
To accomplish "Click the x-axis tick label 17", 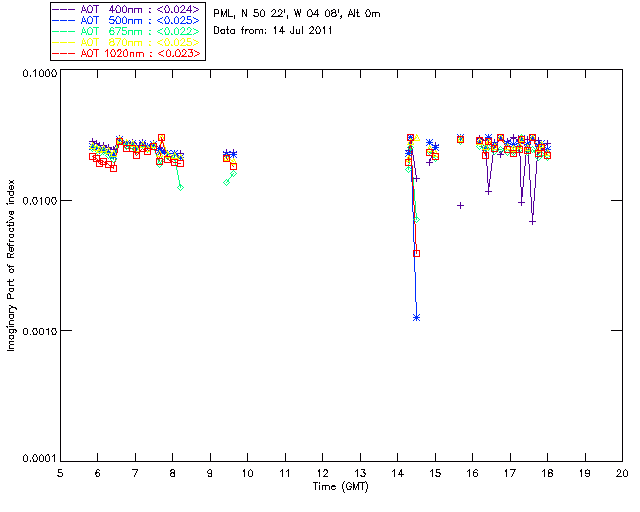I will (x=510, y=473).
